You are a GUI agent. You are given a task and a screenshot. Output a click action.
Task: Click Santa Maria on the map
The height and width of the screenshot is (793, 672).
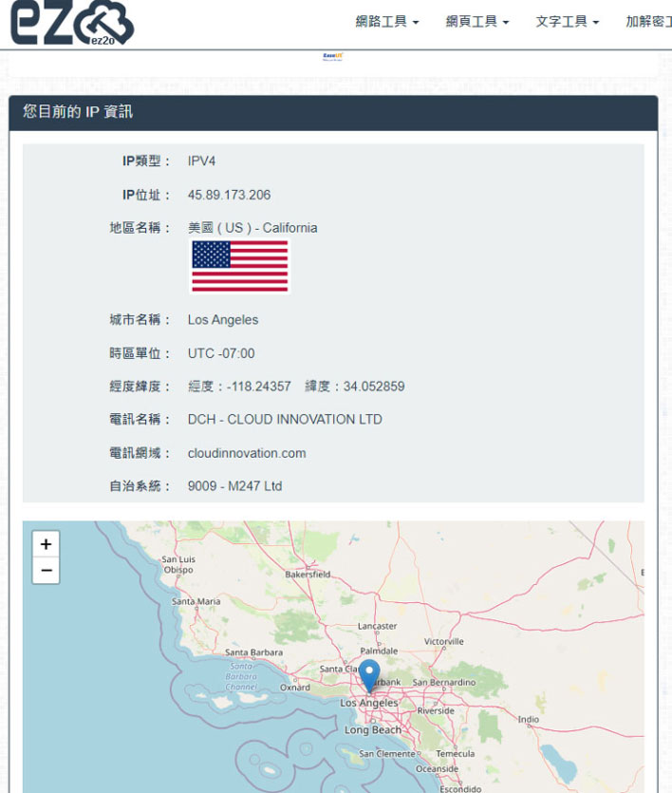[196, 601]
